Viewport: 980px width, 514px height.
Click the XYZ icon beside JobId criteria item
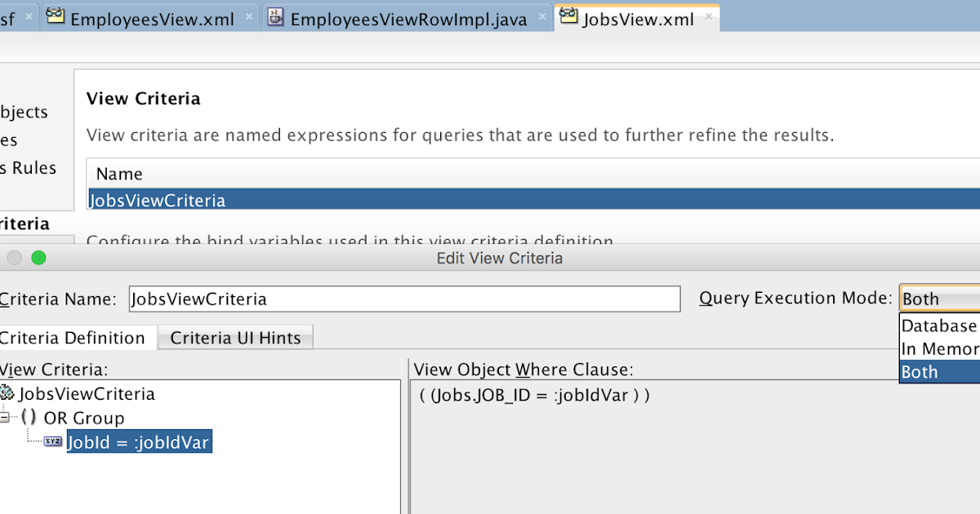52,441
